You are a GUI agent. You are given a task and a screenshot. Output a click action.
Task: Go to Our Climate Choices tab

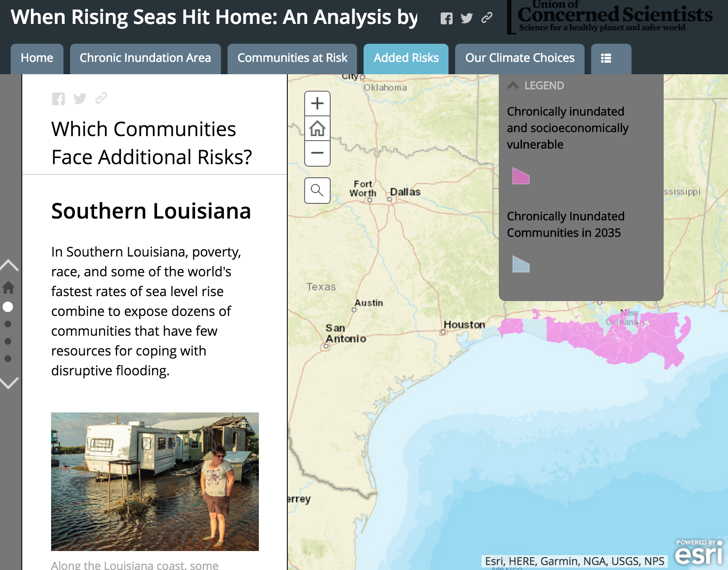[520, 58]
